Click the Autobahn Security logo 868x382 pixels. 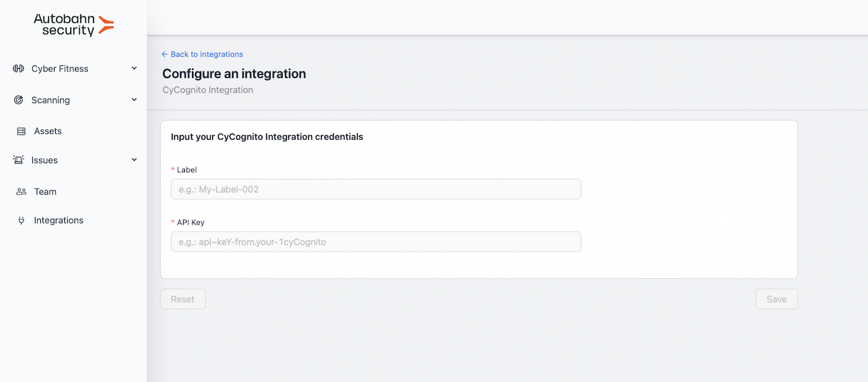(x=73, y=25)
